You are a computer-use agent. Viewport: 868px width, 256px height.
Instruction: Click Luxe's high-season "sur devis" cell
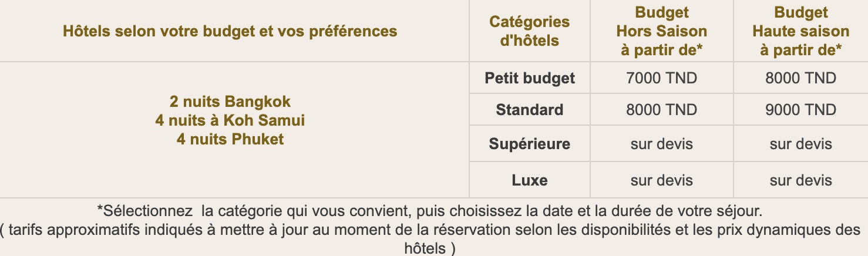point(800,180)
